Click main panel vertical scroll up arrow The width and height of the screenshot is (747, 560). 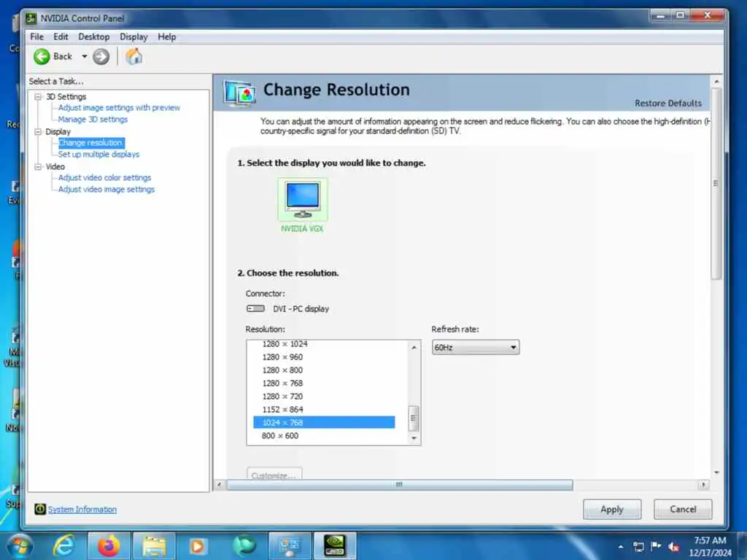(716, 82)
